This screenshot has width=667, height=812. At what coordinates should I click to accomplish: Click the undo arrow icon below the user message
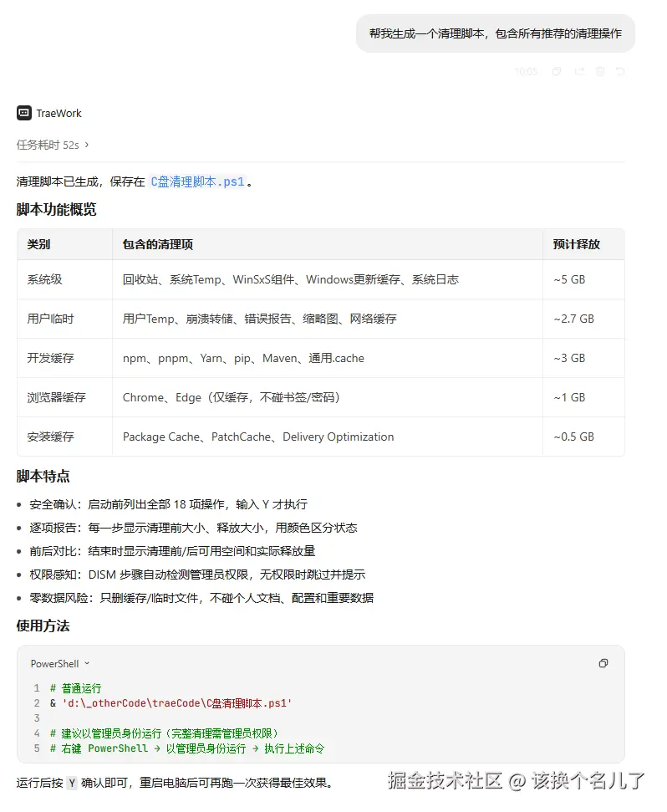point(620,71)
